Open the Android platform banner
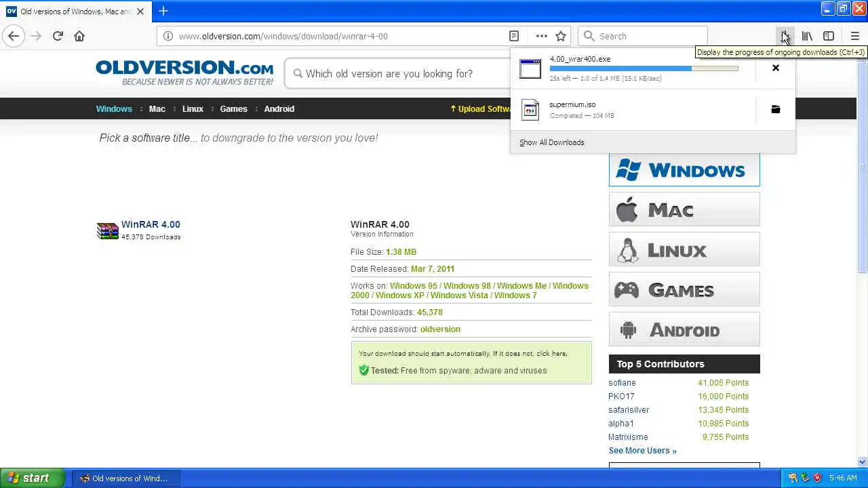868x488 pixels. [684, 329]
